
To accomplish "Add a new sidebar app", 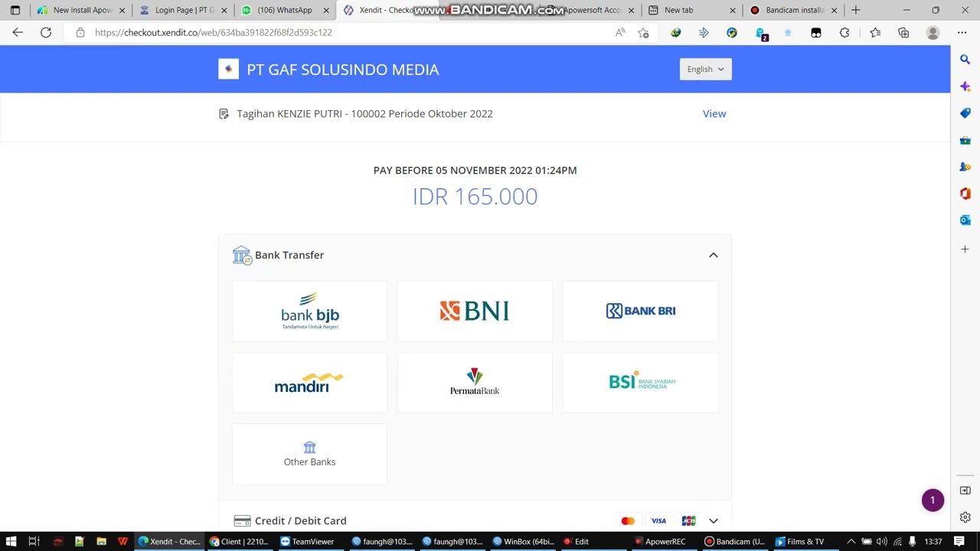I will click(x=965, y=249).
